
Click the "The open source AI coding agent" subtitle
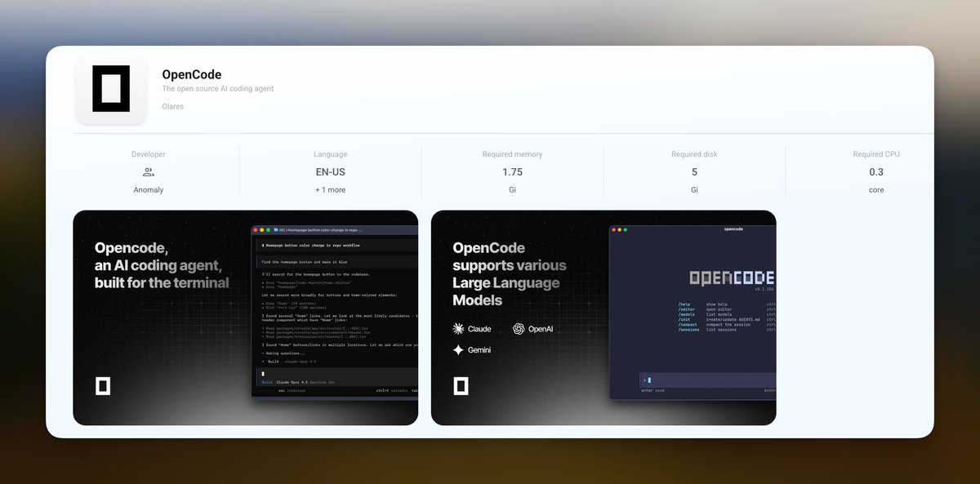pos(218,89)
